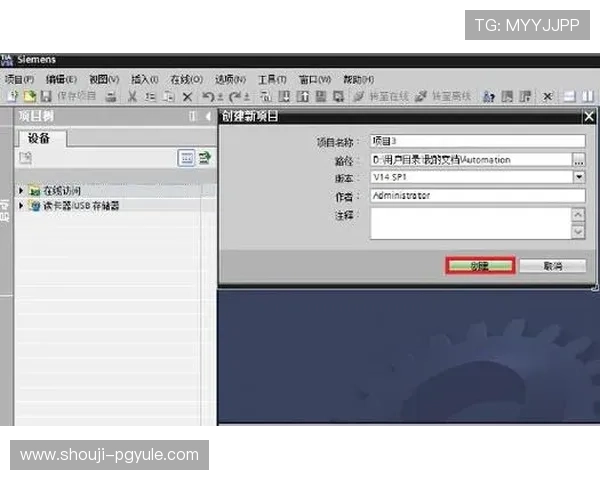Open the 帮助(H) menu

[x=359, y=79]
